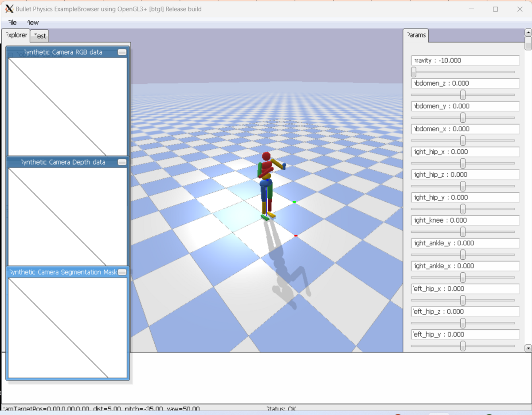Click the left_hip_x slider handle
532x415 pixels.
click(x=463, y=300)
